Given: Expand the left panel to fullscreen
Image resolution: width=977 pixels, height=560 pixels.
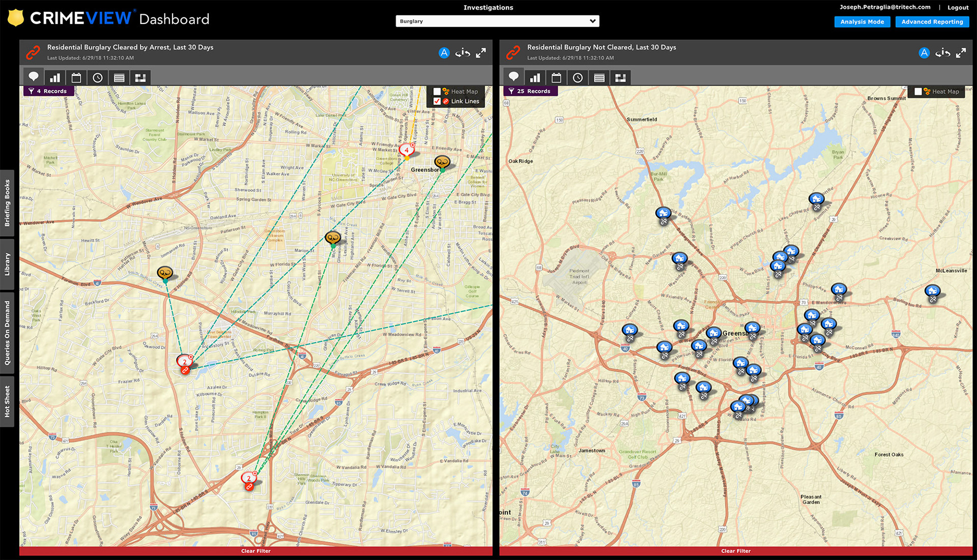Looking at the screenshot, I should pos(481,53).
